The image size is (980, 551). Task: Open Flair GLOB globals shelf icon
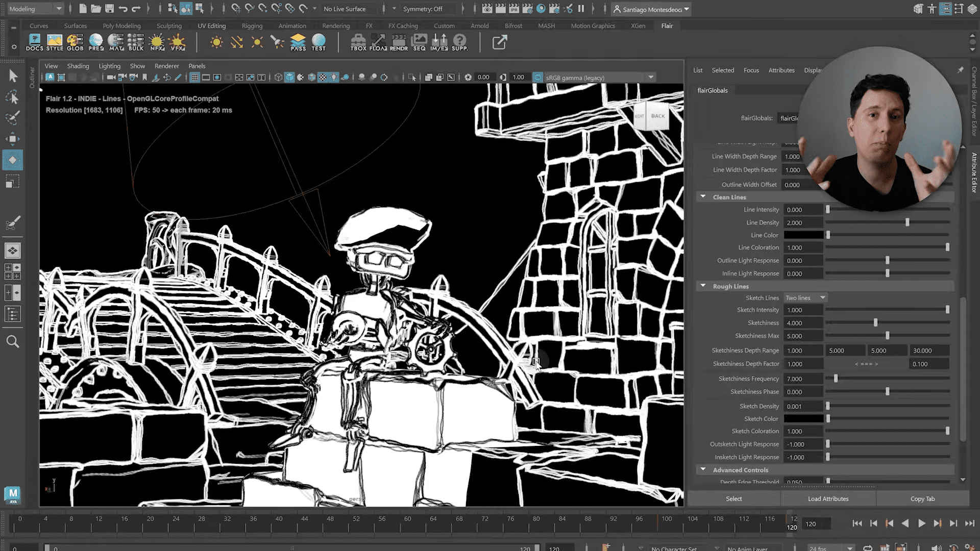click(75, 42)
